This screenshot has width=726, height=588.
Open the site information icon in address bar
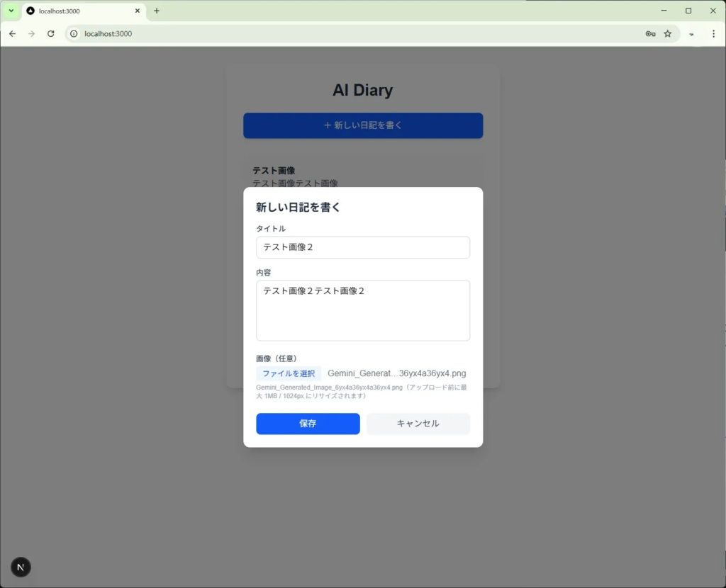[74, 33]
